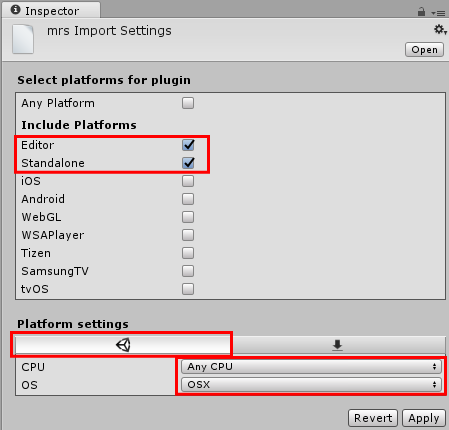The image size is (449, 430).
Task: Enable the iOS platform checkbox
Action: coord(188,181)
